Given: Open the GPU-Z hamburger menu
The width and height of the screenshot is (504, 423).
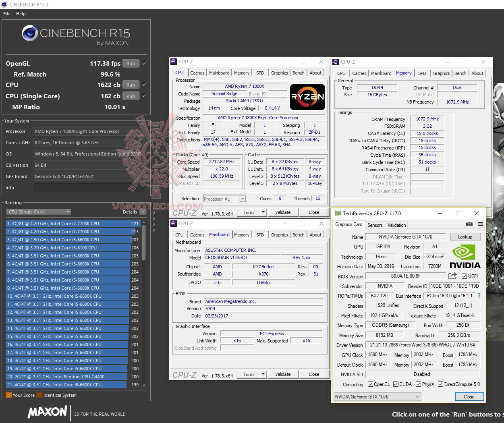Looking at the screenshot, I should [x=480, y=224].
